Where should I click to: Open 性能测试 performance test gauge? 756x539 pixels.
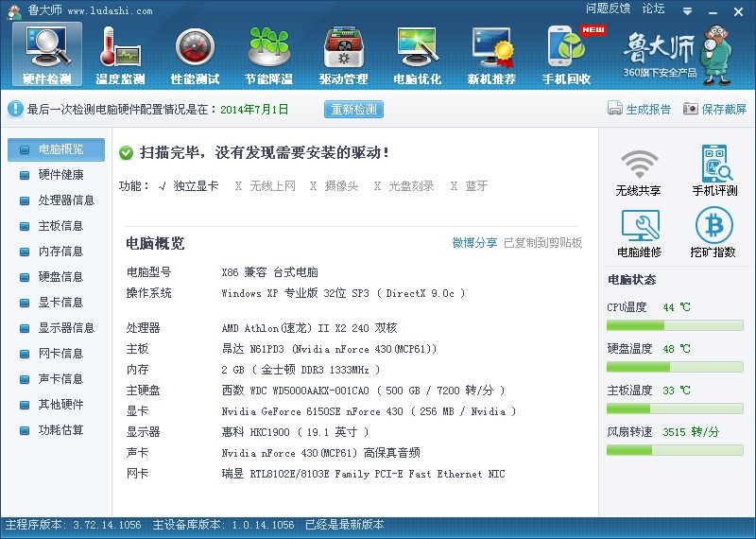[x=195, y=54]
